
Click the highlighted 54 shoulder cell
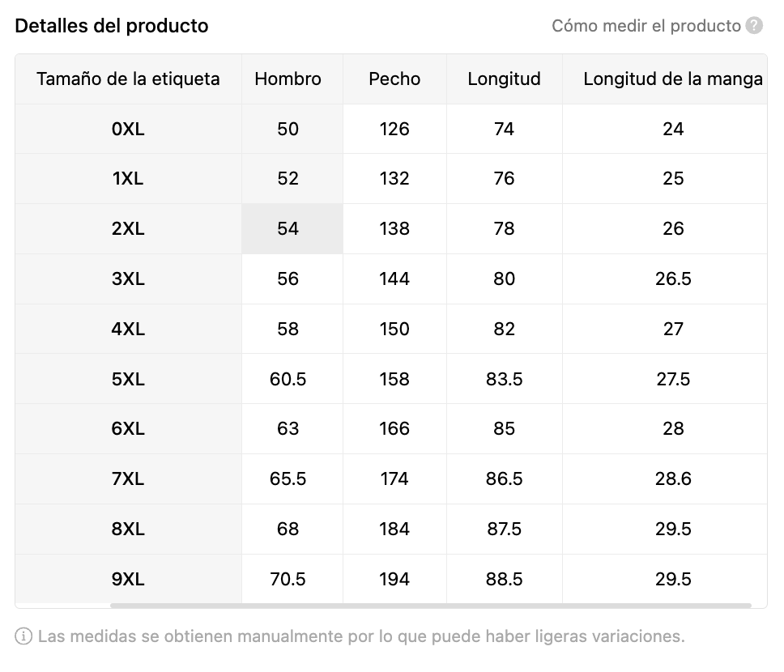(x=288, y=229)
